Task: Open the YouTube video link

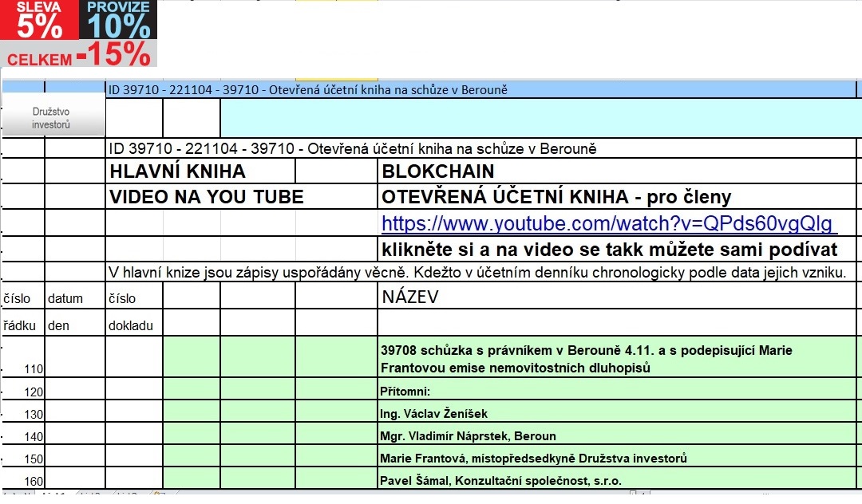Action: coord(609,223)
